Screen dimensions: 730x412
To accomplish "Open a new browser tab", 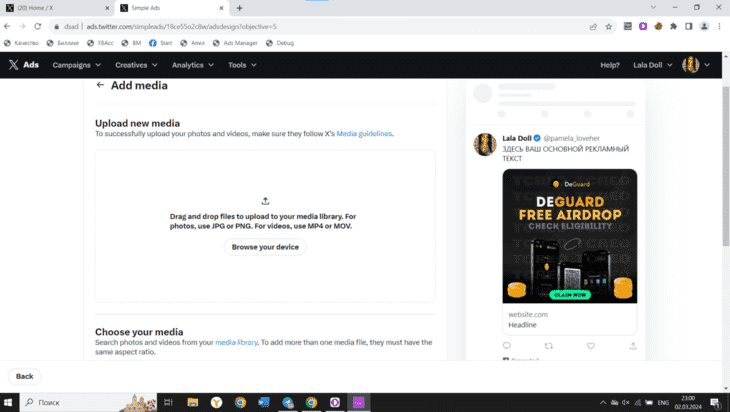I will (x=239, y=8).
